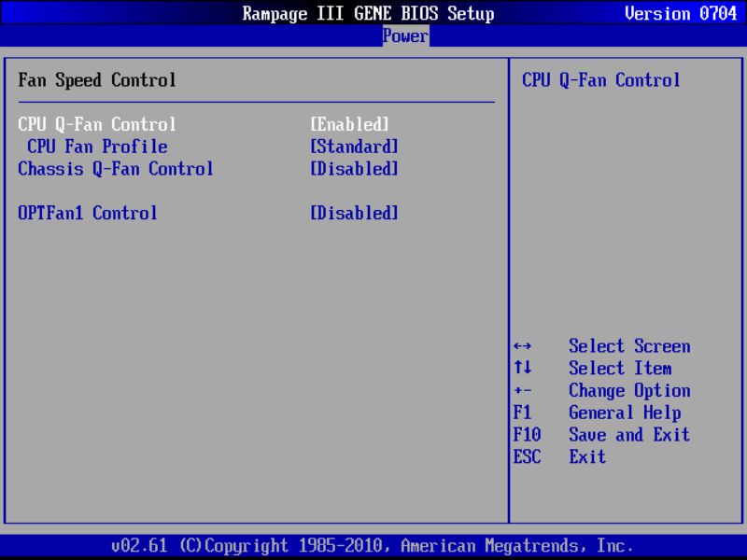Click the F10 key label

(x=527, y=435)
